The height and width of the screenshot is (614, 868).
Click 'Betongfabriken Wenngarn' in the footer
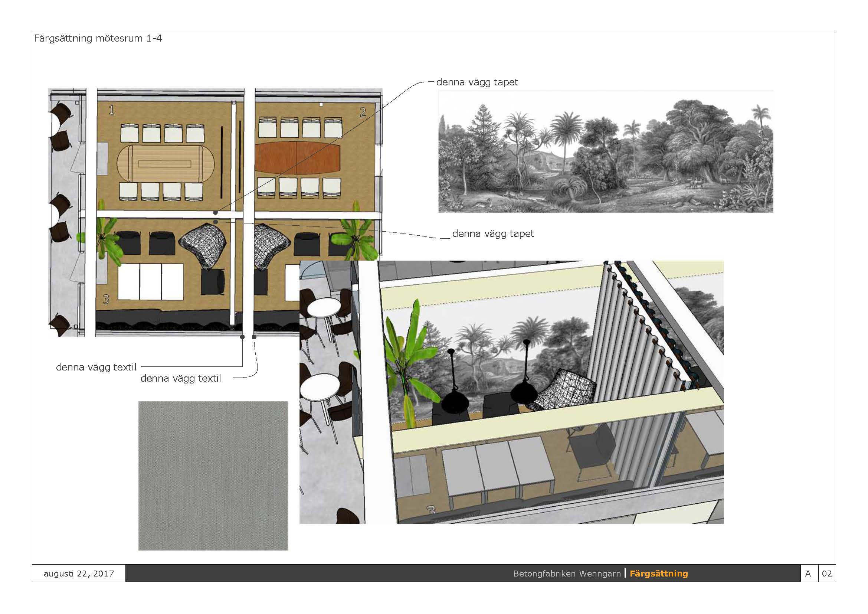(567, 574)
